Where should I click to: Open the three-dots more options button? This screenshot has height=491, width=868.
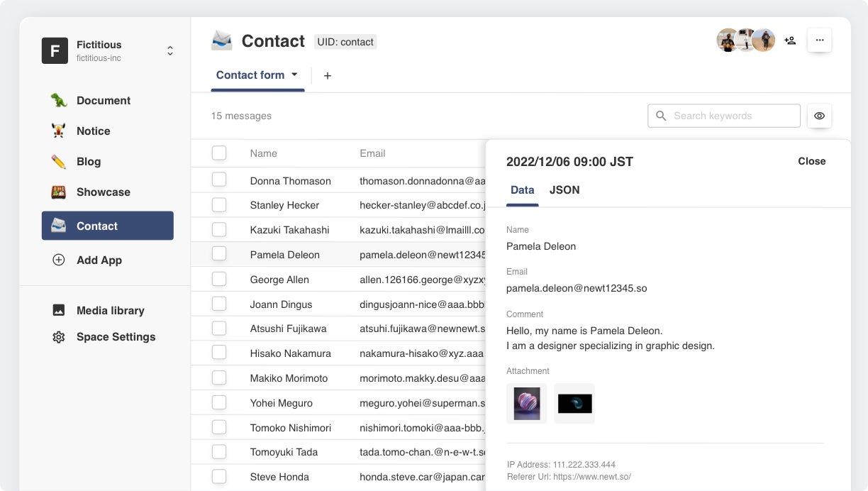coord(820,40)
